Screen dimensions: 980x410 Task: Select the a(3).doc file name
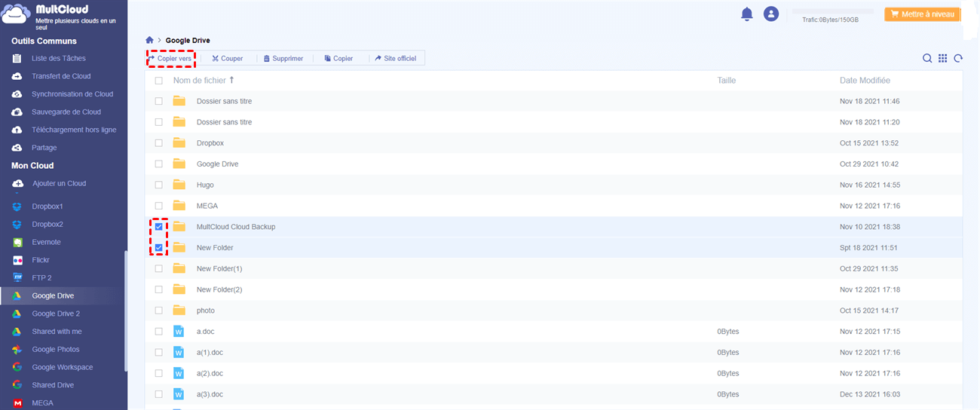(x=210, y=394)
